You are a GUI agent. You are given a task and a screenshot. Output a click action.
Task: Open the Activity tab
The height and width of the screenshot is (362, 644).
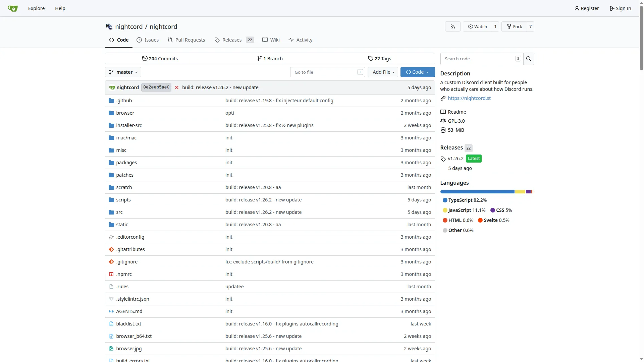point(301,40)
